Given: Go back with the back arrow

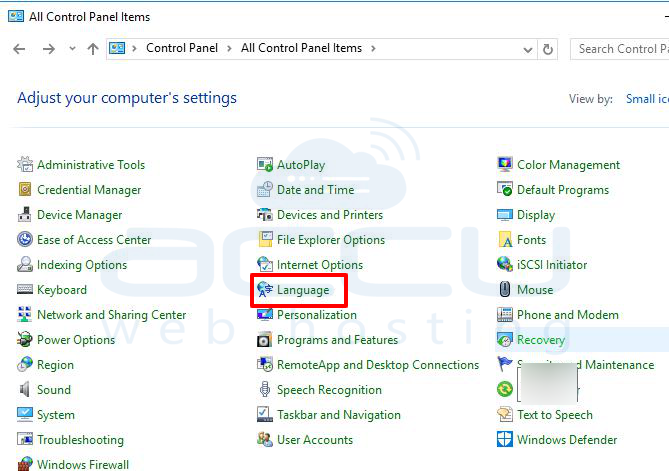Looking at the screenshot, I should 19,49.
